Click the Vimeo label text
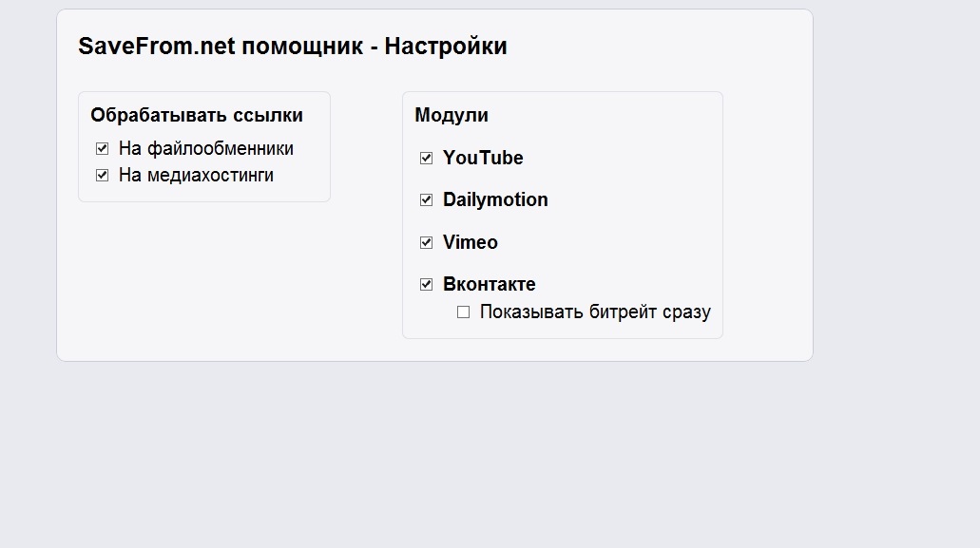 471,242
